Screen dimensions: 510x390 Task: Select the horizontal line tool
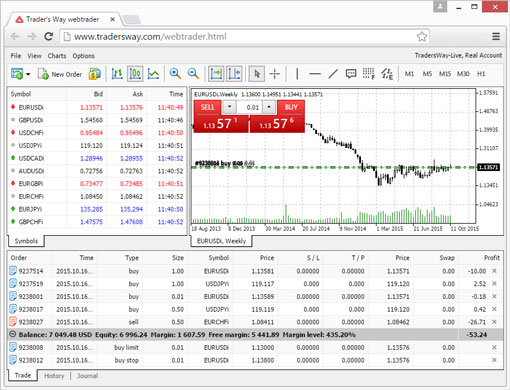point(315,74)
